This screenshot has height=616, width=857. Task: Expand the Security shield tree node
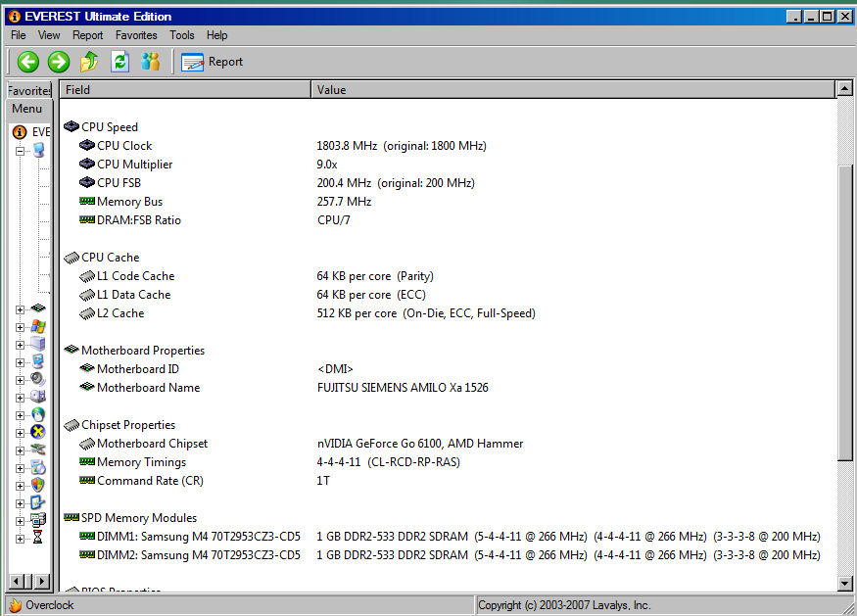(x=20, y=486)
